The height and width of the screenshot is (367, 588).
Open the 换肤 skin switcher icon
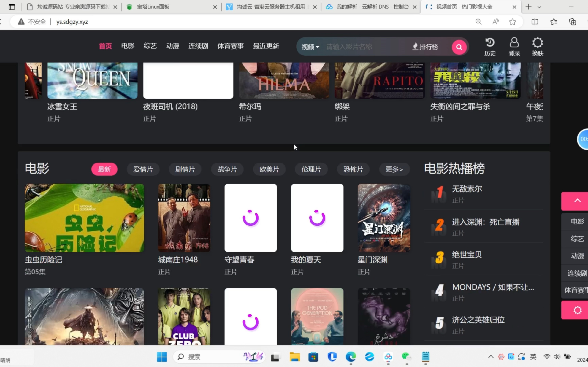(x=538, y=47)
